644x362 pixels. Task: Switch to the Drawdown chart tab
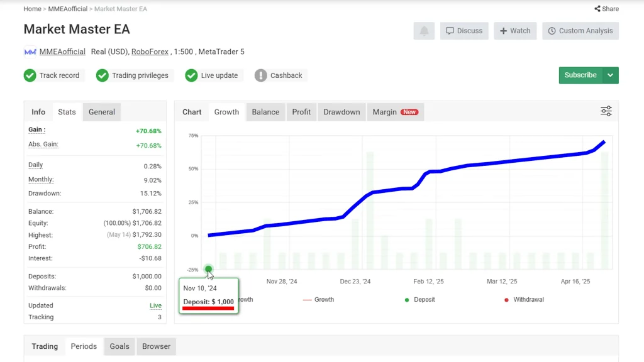341,112
